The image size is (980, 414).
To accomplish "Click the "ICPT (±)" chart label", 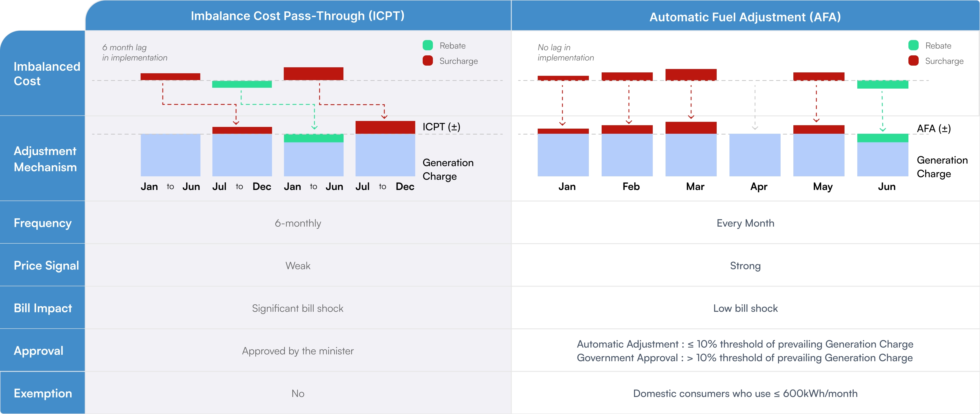I will pos(441,127).
